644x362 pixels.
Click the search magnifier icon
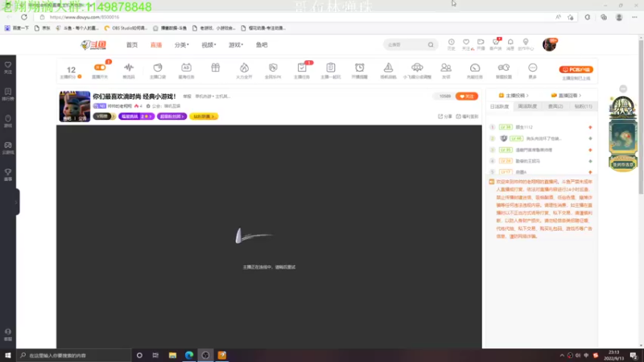431,45
